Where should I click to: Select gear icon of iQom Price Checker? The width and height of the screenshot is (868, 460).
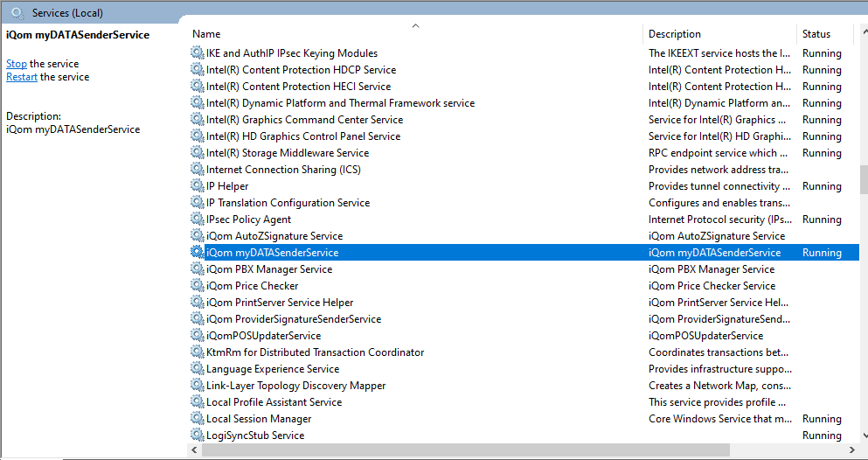[198, 286]
